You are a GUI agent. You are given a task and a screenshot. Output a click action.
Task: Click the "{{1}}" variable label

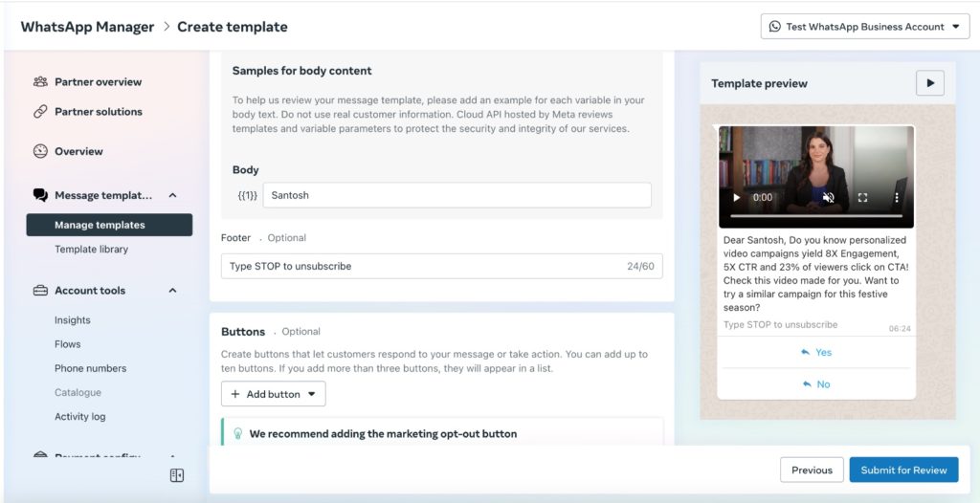coord(247,195)
